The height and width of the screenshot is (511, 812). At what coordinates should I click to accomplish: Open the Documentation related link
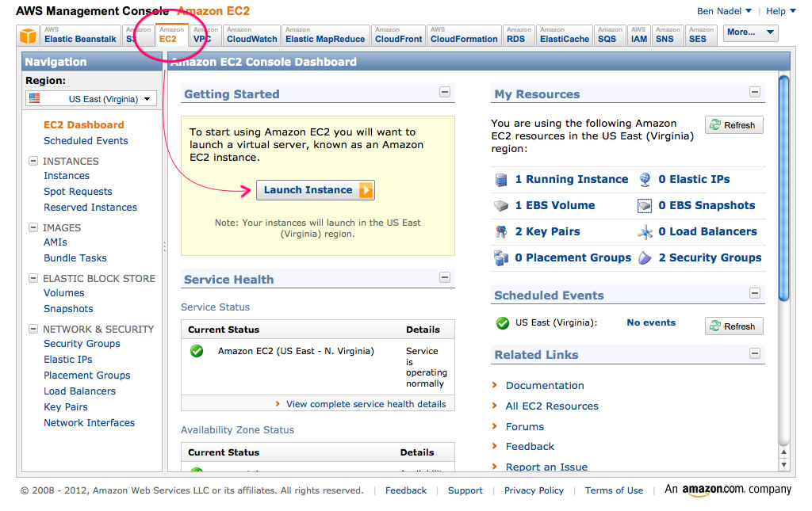pyautogui.click(x=545, y=385)
